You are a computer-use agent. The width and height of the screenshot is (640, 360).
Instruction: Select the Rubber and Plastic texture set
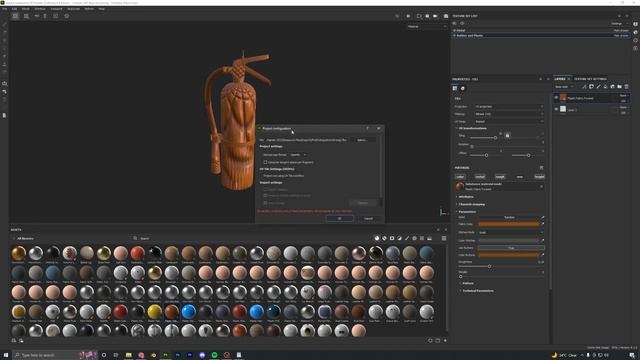[540, 36]
